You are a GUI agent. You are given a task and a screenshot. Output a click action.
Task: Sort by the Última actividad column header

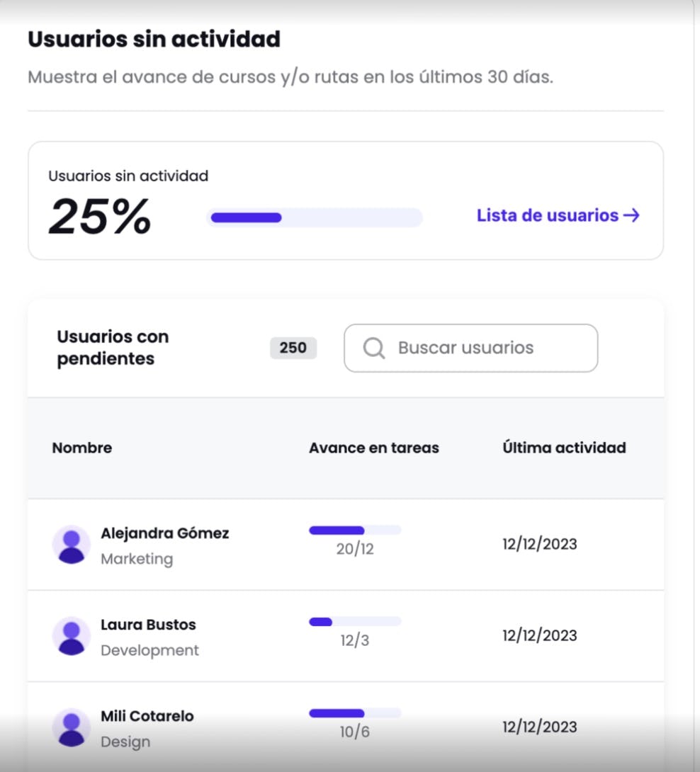(x=563, y=448)
